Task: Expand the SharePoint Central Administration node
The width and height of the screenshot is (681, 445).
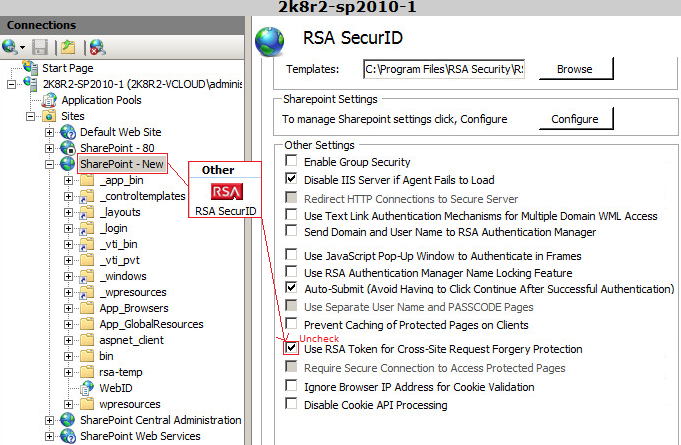Action: (x=50, y=420)
